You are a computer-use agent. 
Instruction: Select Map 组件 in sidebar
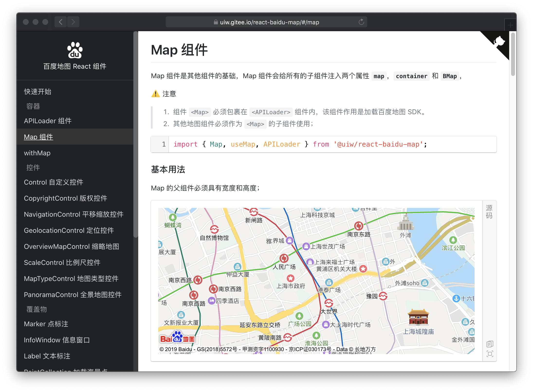[x=75, y=137]
